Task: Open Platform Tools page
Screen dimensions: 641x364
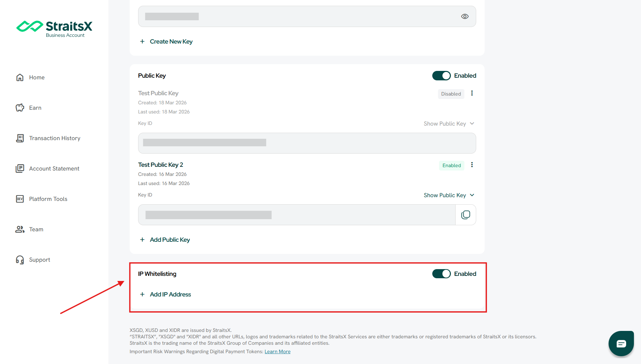Action: pos(48,199)
